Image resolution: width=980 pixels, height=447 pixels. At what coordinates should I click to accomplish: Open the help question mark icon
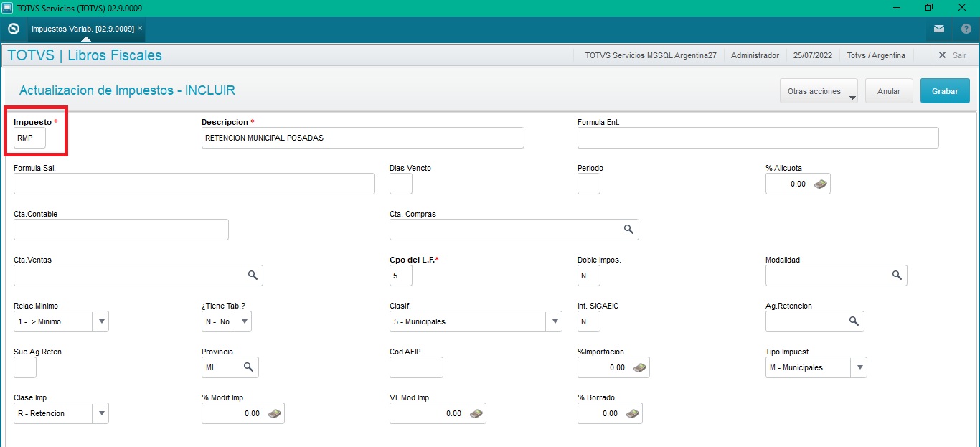tap(966, 29)
